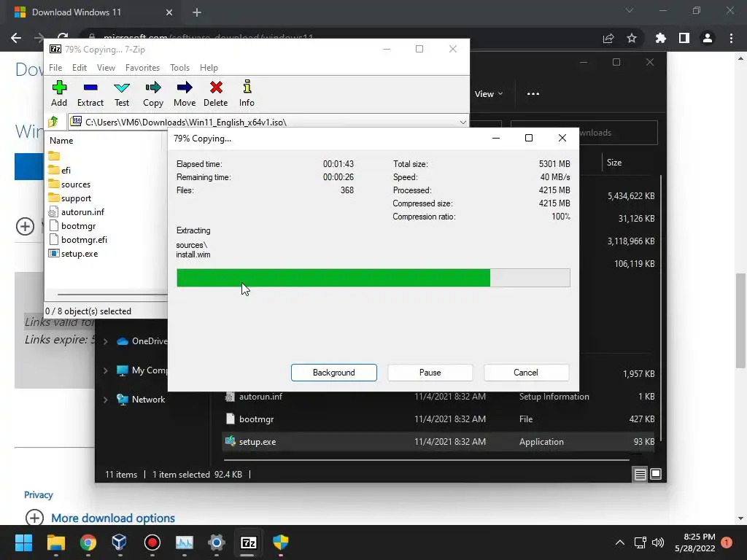
Task: Pause the copying operation
Action: (x=430, y=373)
